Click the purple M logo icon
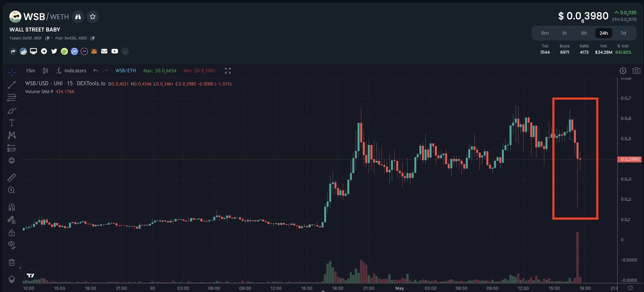The height and width of the screenshot is (292, 644). pyautogui.click(x=84, y=52)
